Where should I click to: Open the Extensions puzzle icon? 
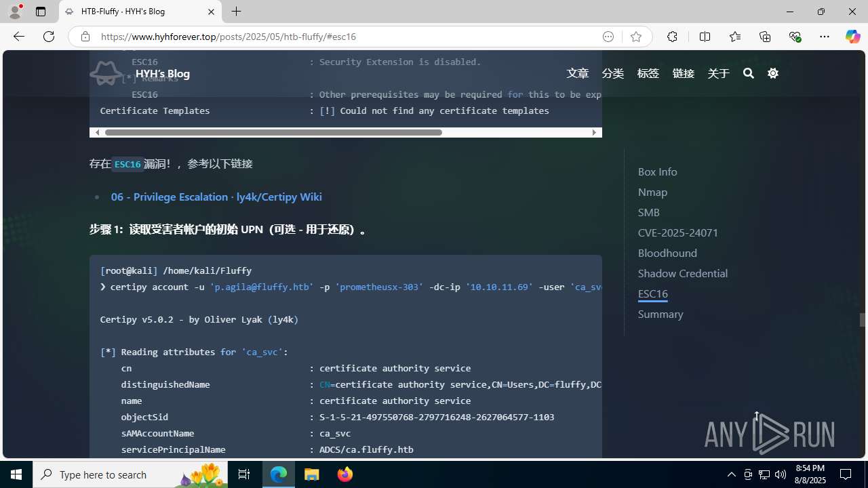[672, 37]
